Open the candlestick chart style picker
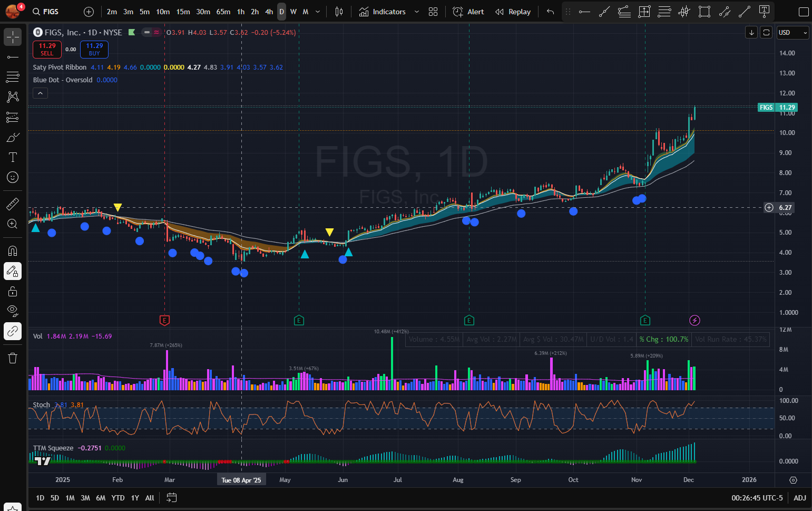 click(339, 12)
